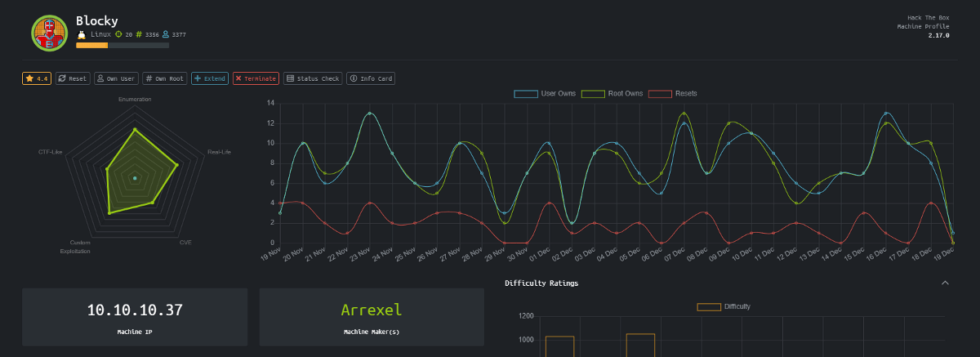980x357 pixels.
Task: Open the Blocky machine avatar
Action: (x=49, y=33)
